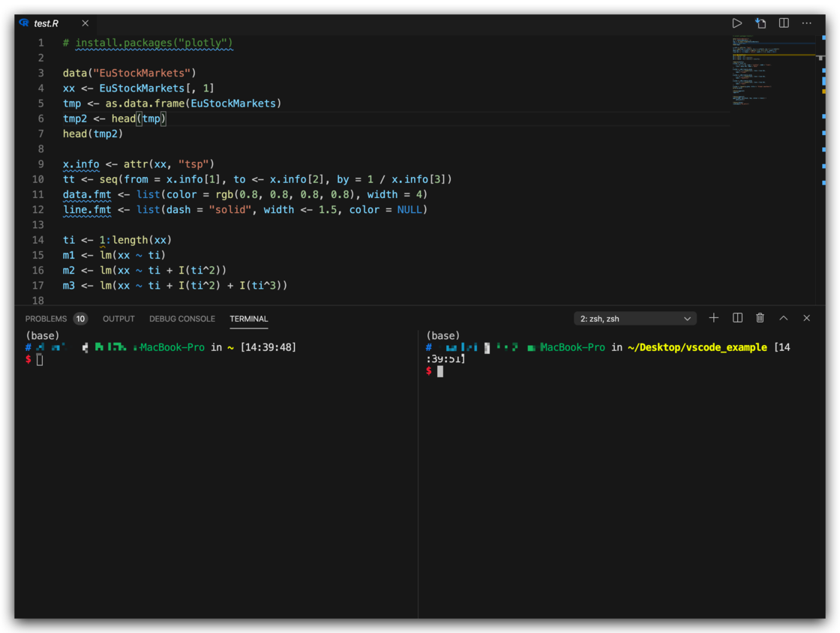Click line number 14 in the editor gutter

click(38, 240)
